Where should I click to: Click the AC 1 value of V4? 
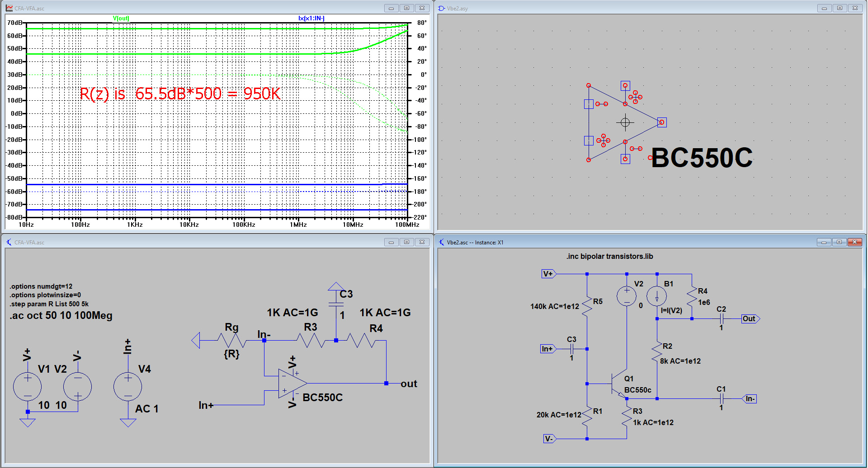[147, 409]
